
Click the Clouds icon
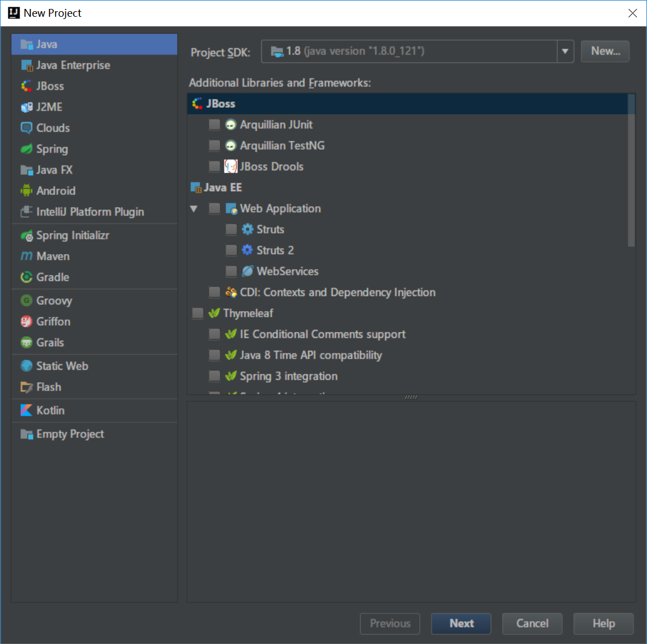point(26,128)
